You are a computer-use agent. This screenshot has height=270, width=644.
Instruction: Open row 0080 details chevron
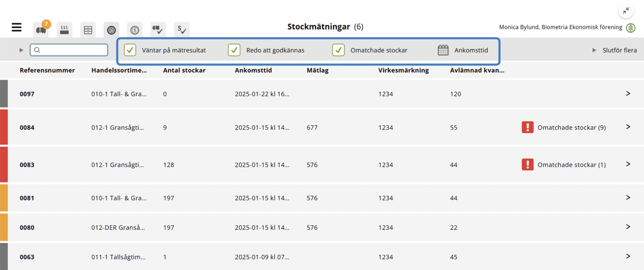[x=628, y=227]
